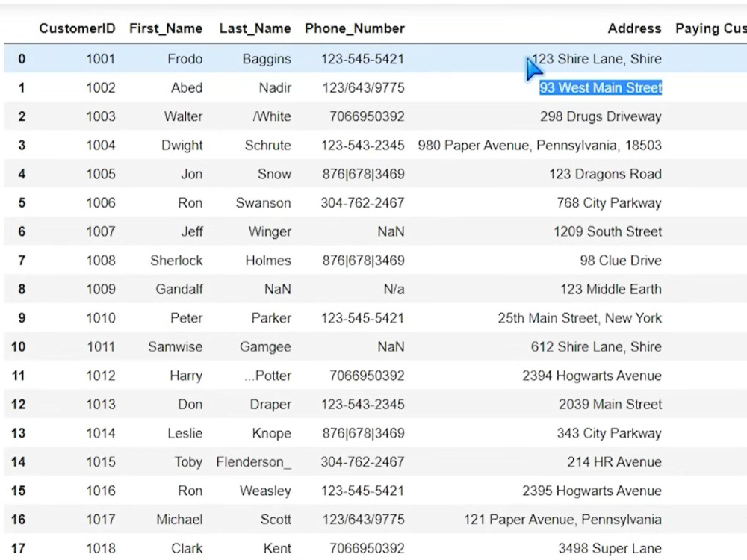The height and width of the screenshot is (560, 747).
Task: Click the address 123 Shire Lane, Shire
Action: tap(596, 59)
